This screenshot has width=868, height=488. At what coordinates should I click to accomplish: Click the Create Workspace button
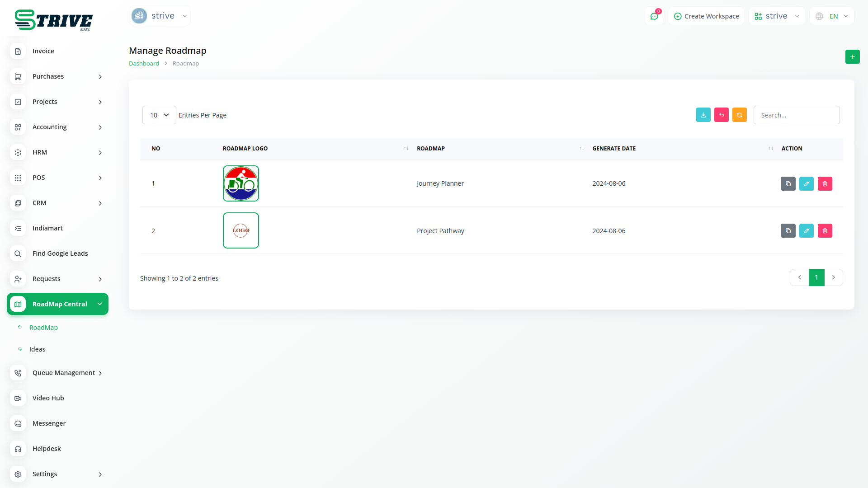pos(706,16)
